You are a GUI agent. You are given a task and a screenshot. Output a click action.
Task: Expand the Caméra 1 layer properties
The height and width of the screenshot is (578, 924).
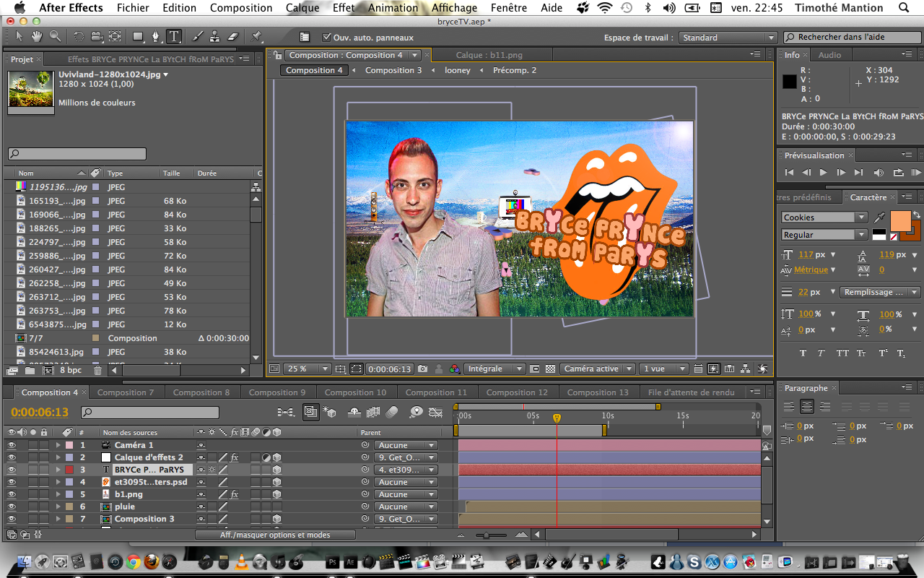[x=58, y=445]
